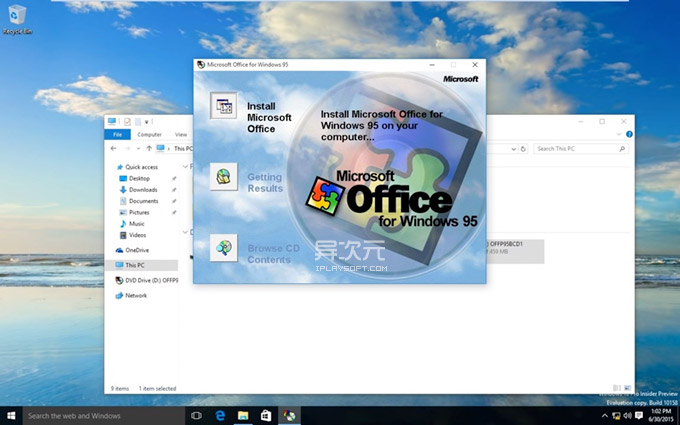Viewport: 680px width, 425px height.
Task: Open the Customize Quick Access Toolbar dropdown
Action: pyautogui.click(x=147, y=122)
